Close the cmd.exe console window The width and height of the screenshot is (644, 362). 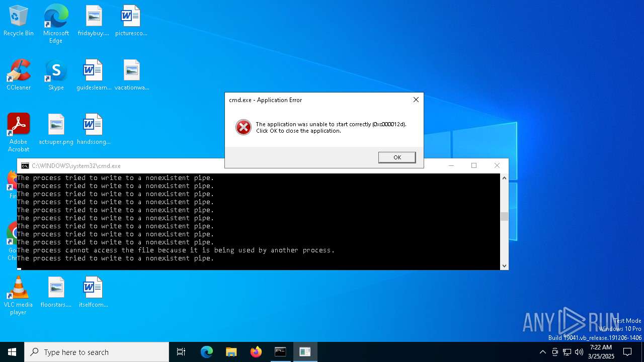click(497, 165)
